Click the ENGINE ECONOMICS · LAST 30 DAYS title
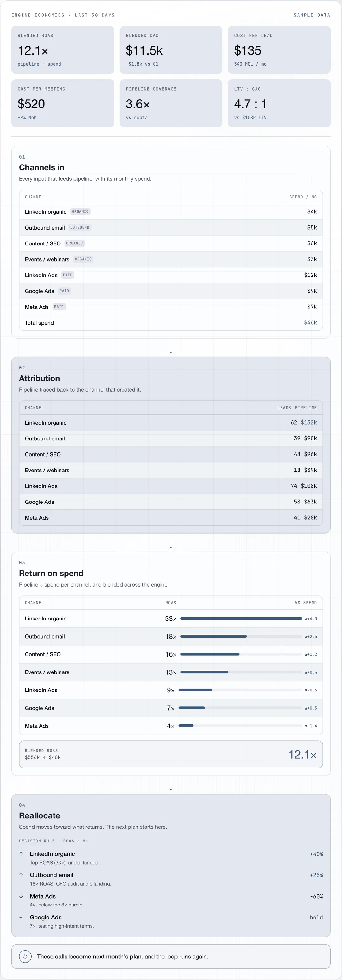This screenshot has height=980, width=342. (x=63, y=15)
